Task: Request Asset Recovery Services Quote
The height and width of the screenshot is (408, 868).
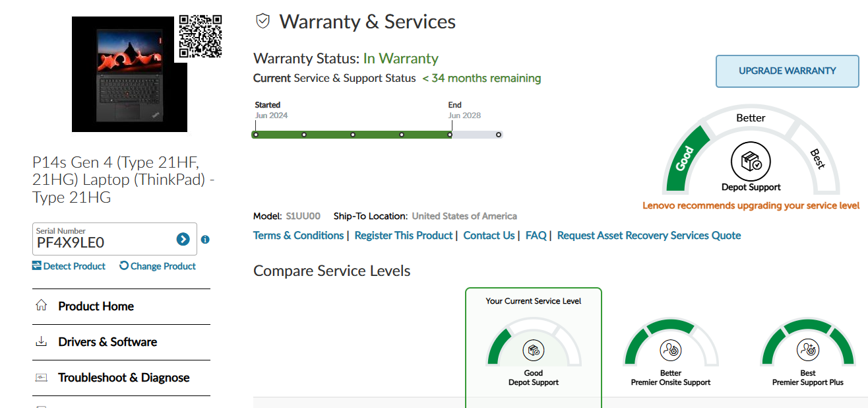Action: click(x=648, y=236)
